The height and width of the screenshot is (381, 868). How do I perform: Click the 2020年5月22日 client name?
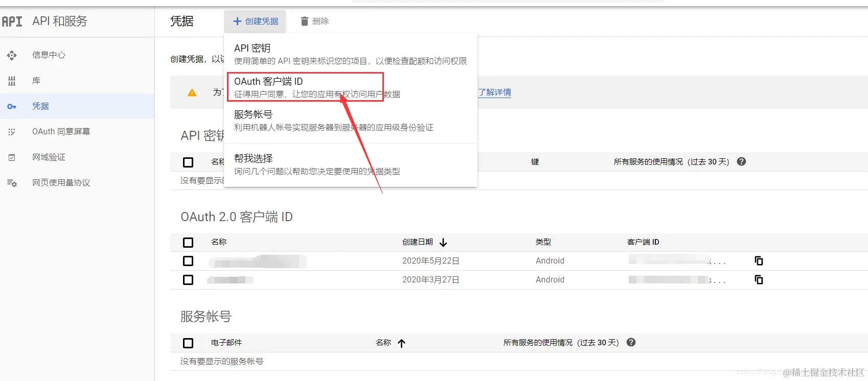(258, 261)
